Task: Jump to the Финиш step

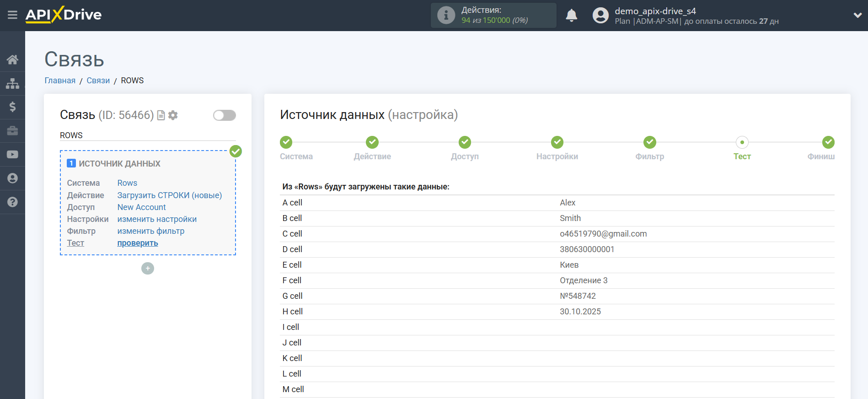Action: (x=828, y=142)
